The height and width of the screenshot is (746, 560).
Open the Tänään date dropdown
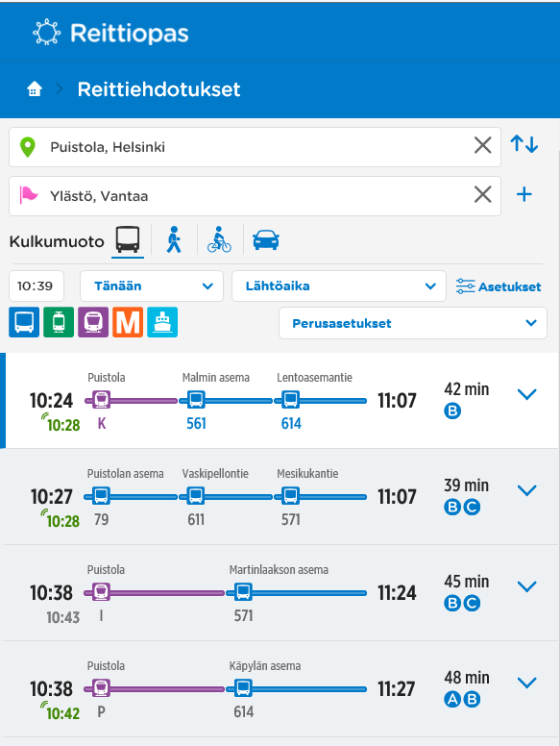coord(152,286)
